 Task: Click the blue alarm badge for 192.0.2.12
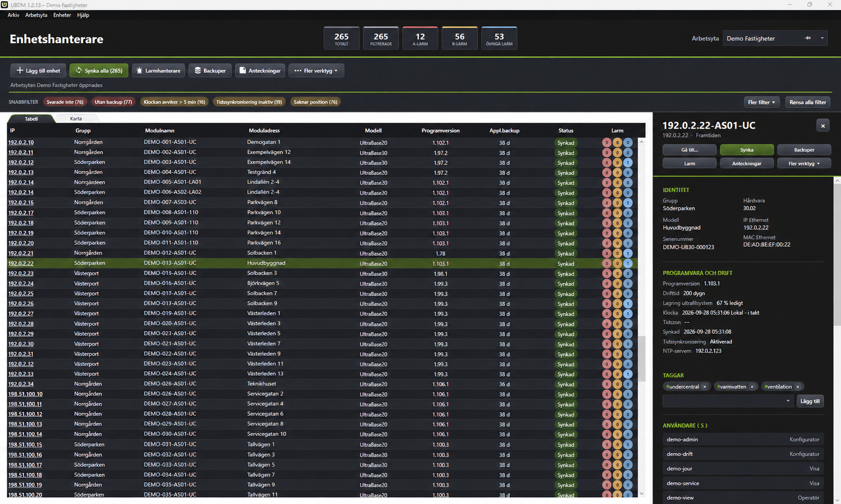(628, 162)
